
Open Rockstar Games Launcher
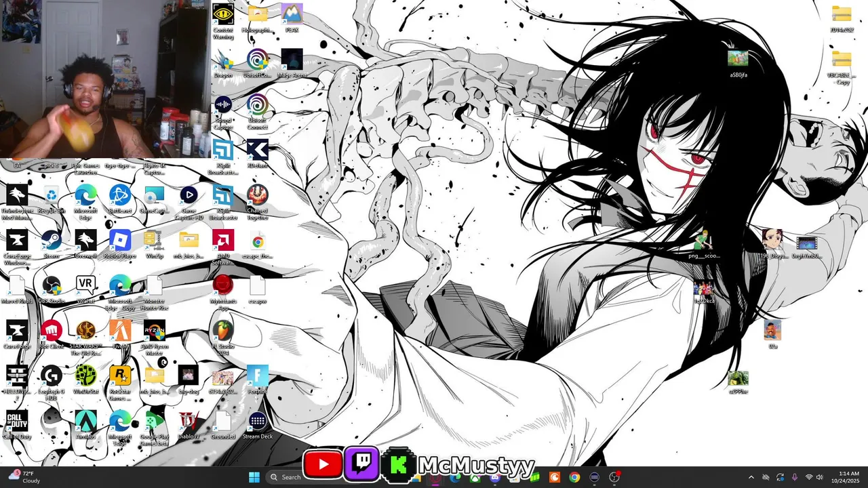point(120,383)
